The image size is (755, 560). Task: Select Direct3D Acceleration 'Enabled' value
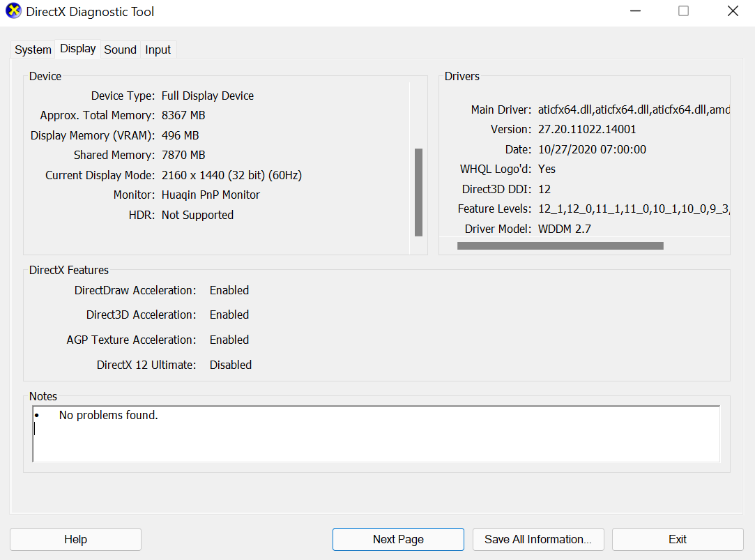(x=229, y=315)
